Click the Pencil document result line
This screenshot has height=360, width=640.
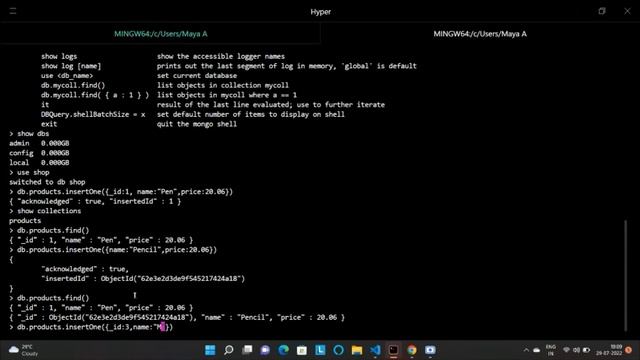177,318
